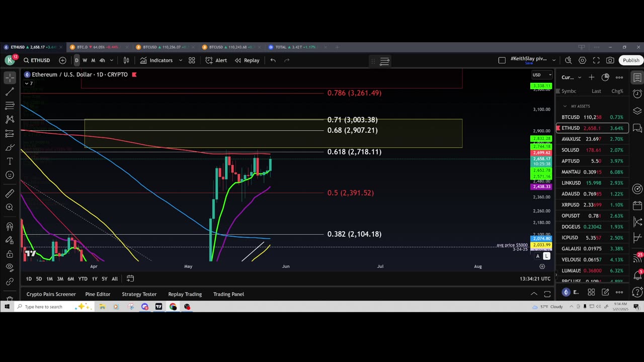The width and height of the screenshot is (644, 362).
Task: Select the trend line drawing tool
Action: coord(10,92)
